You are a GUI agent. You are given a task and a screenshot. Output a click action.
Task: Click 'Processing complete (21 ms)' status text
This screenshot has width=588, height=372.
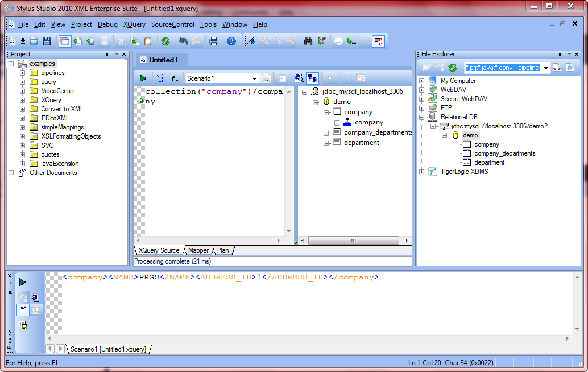point(172,261)
